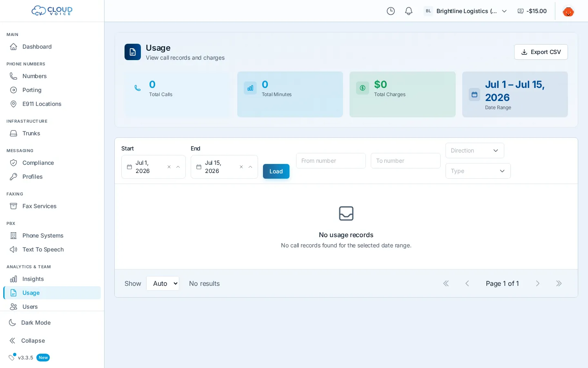This screenshot has width=588, height=368.
Task: Export usage as CSV
Action: pos(541,52)
